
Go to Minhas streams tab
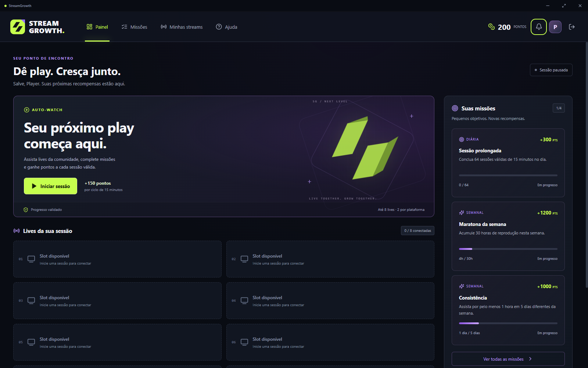click(x=182, y=27)
